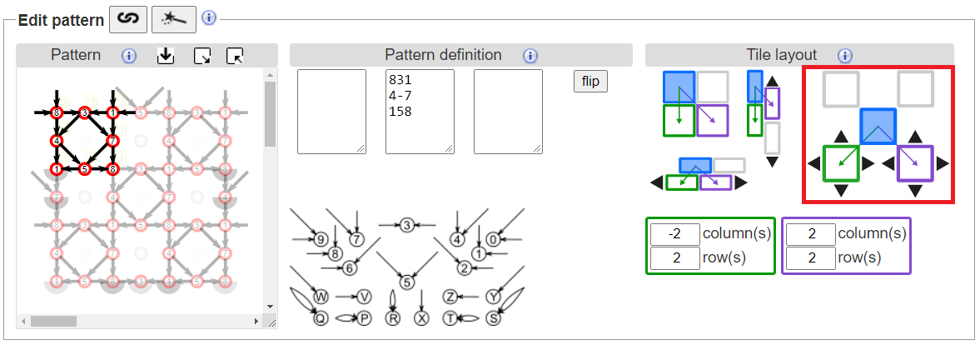Click the pattern preview vertical scrollbar
This screenshot has width=980, height=345.
point(270,192)
